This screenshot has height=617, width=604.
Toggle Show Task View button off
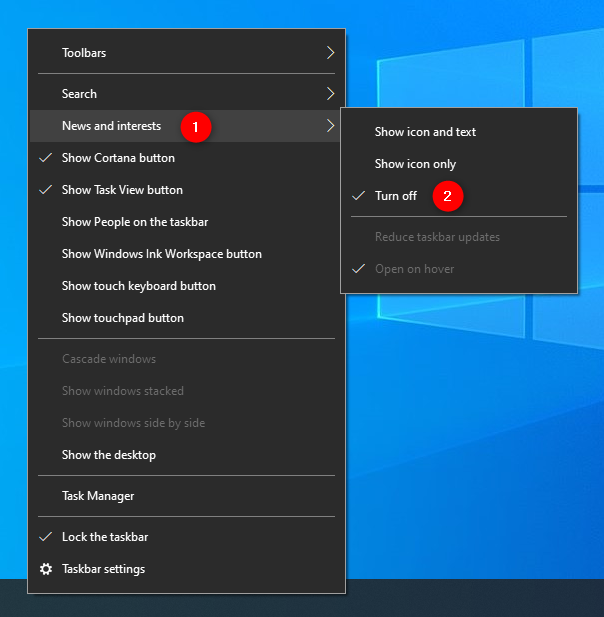pos(122,190)
